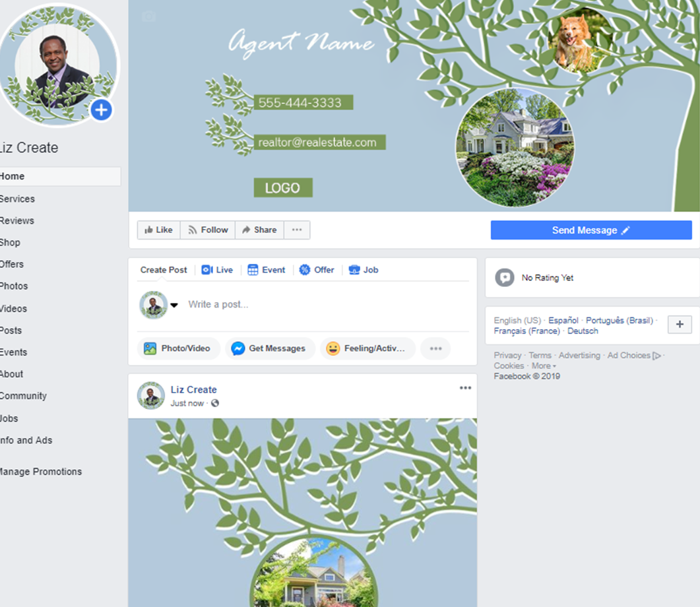
Task: Click the Follow feed button
Action: pyautogui.click(x=208, y=230)
